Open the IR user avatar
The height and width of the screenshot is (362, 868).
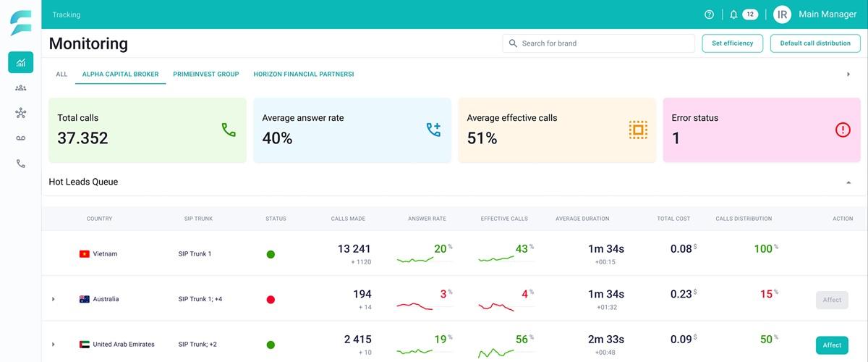(x=782, y=14)
